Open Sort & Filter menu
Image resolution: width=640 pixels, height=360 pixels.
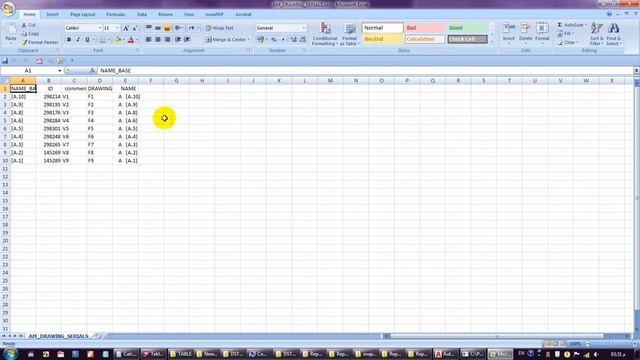[x=596, y=34]
